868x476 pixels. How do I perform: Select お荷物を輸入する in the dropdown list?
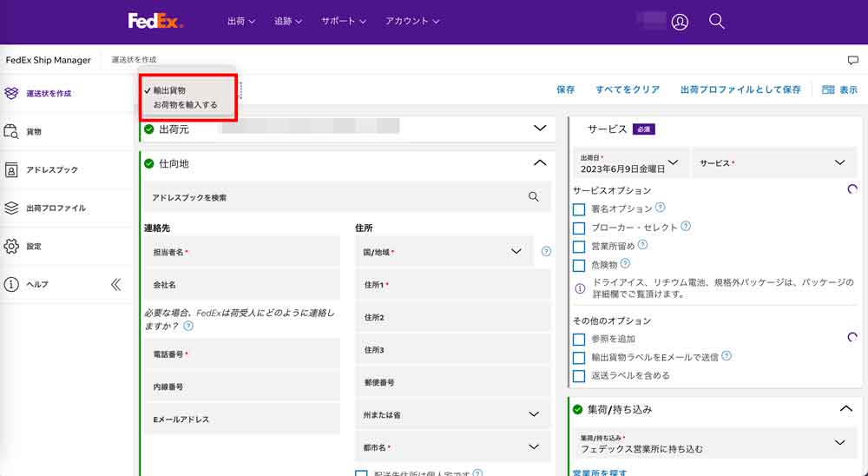(x=186, y=105)
